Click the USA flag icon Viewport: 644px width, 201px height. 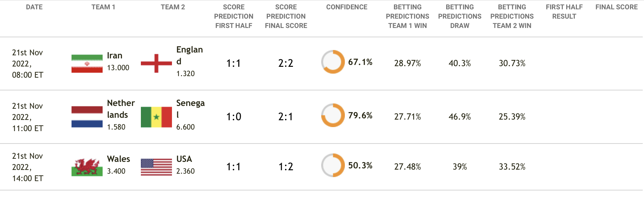point(156,167)
